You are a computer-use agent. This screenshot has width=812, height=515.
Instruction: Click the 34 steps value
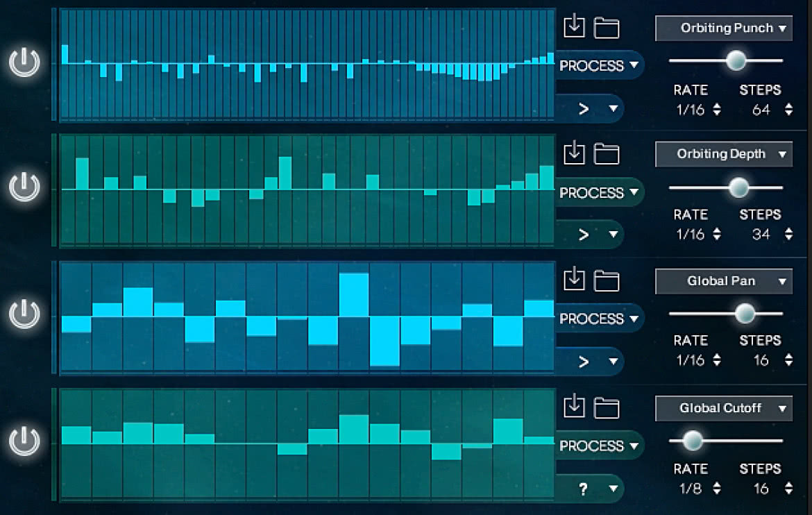(x=761, y=235)
